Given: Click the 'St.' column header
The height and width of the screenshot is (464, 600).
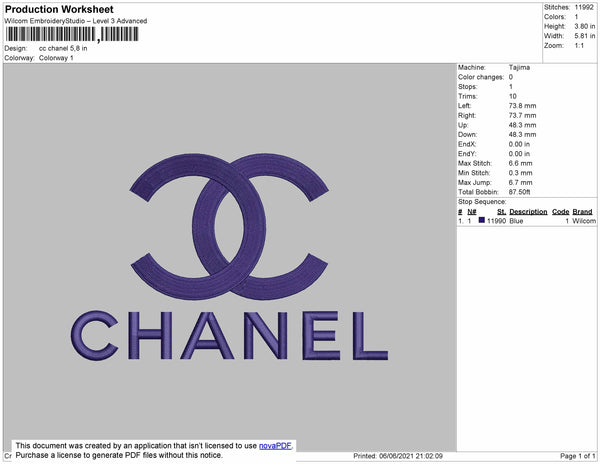Looking at the screenshot, I should coord(502,212).
